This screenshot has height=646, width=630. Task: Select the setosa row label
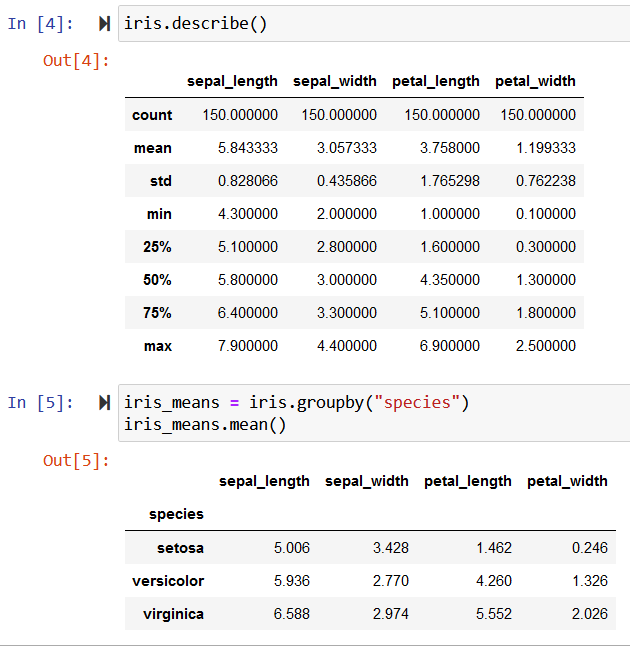tap(180, 548)
